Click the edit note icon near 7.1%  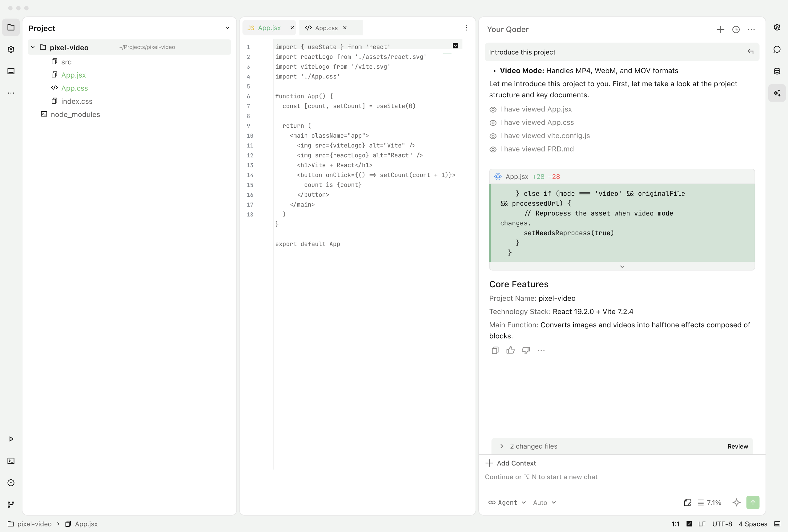point(687,502)
